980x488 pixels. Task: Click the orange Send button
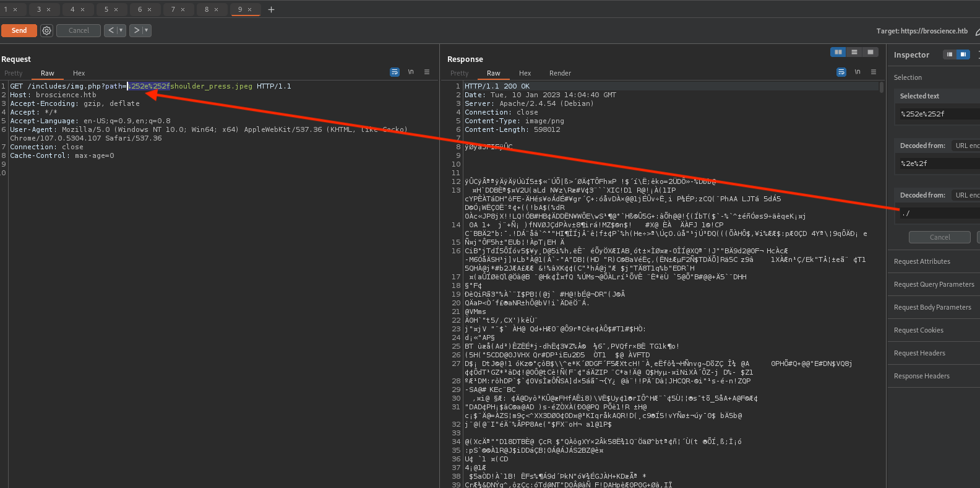pos(19,30)
